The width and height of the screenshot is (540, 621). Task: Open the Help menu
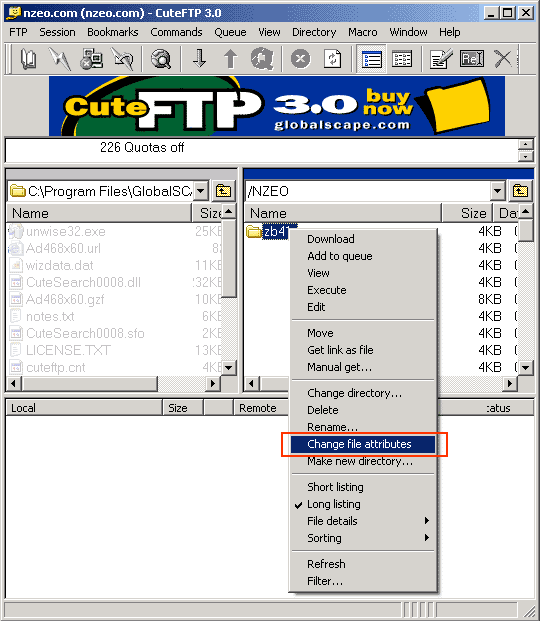click(x=450, y=32)
